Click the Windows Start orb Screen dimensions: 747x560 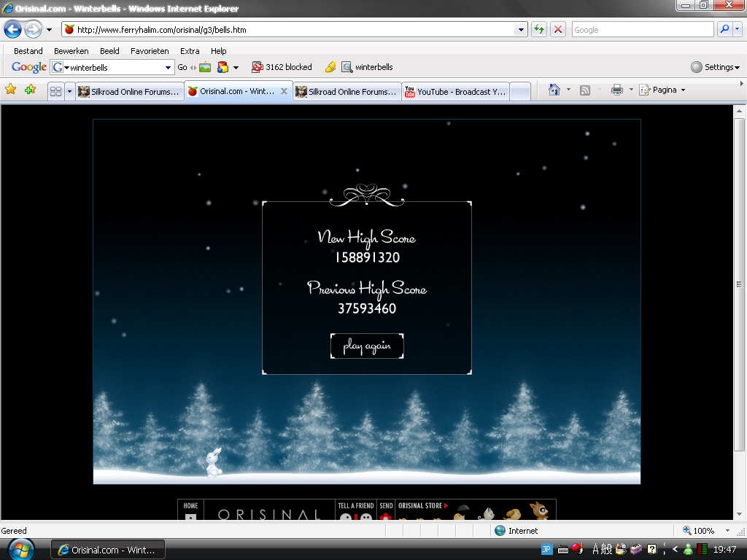(x=21, y=550)
